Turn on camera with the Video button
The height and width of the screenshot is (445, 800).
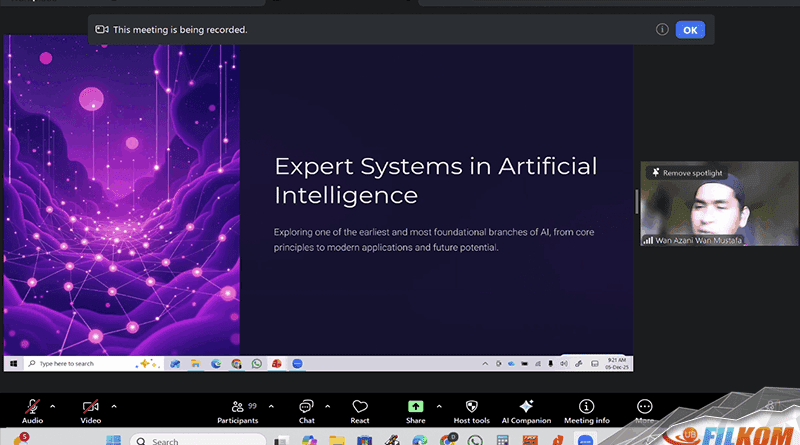click(91, 408)
